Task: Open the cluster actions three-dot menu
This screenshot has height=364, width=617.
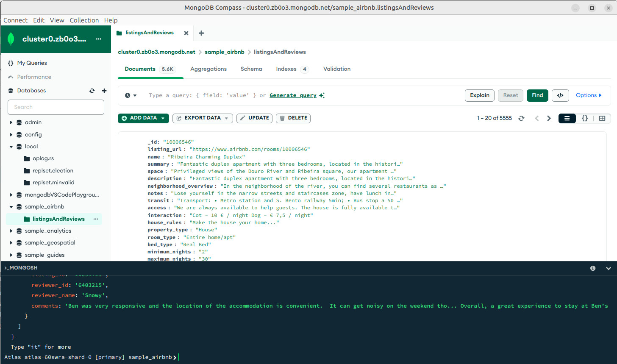Action: pyautogui.click(x=99, y=39)
